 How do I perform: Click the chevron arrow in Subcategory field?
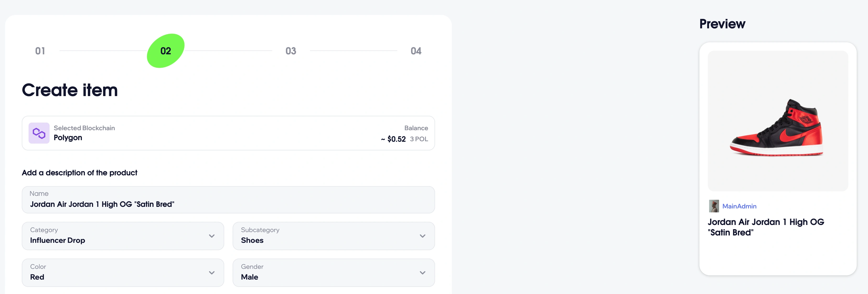(422, 236)
